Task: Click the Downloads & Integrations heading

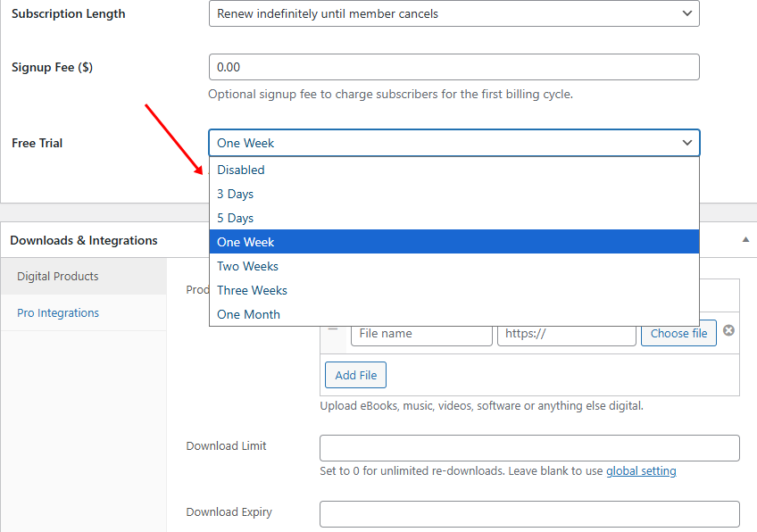Action: pos(84,240)
